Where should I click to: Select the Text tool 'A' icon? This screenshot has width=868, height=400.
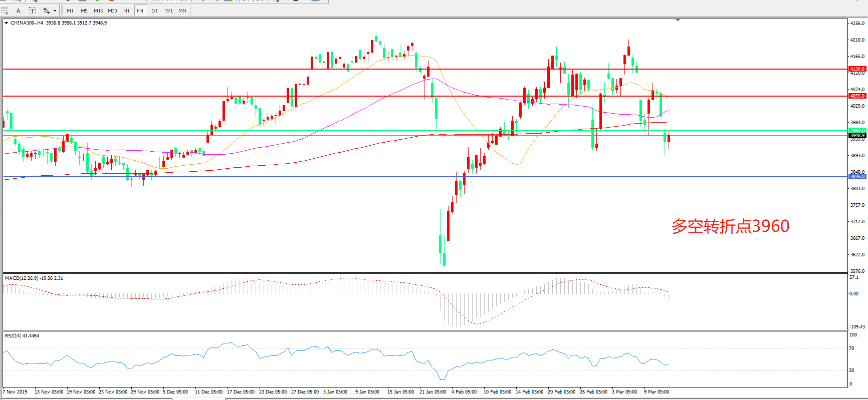pos(19,11)
